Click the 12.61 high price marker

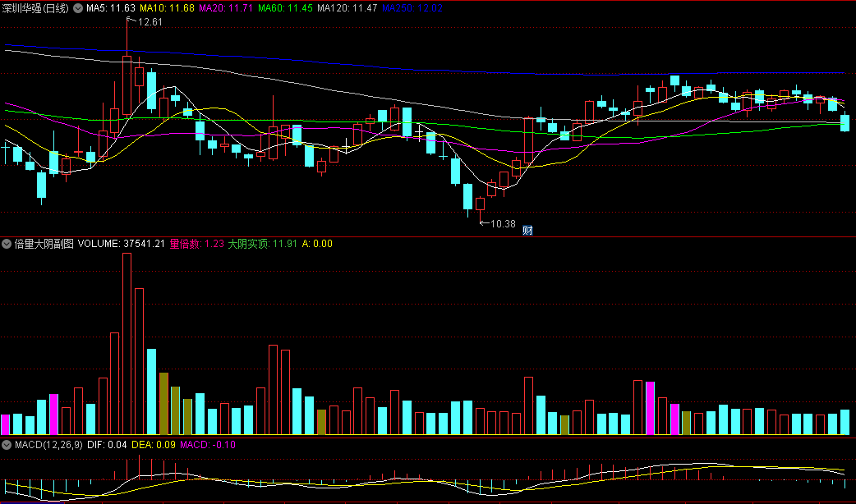coord(150,22)
